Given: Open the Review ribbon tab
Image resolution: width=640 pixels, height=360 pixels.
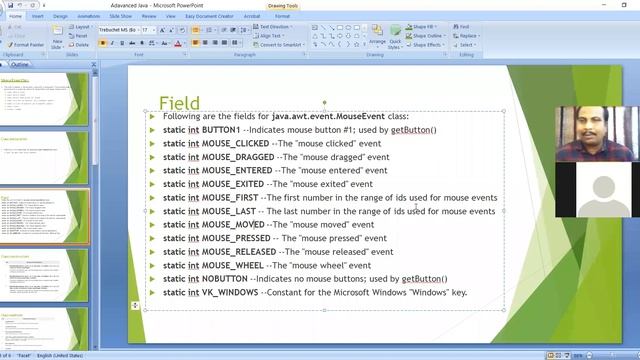Looking at the screenshot, I should click(x=149, y=16).
